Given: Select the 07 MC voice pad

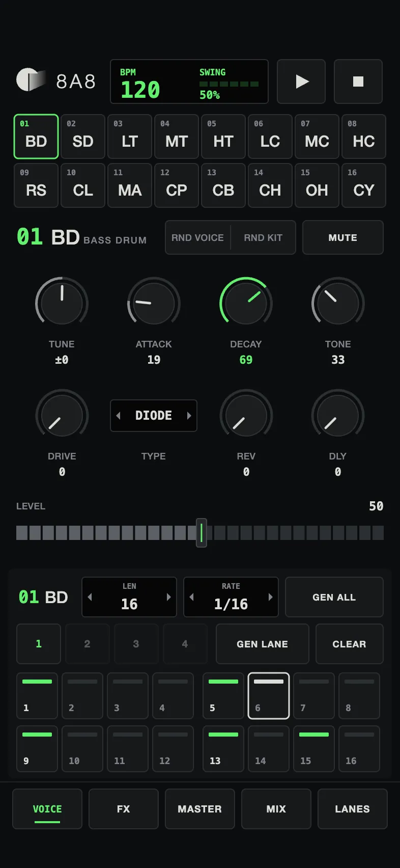Looking at the screenshot, I should (317, 137).
